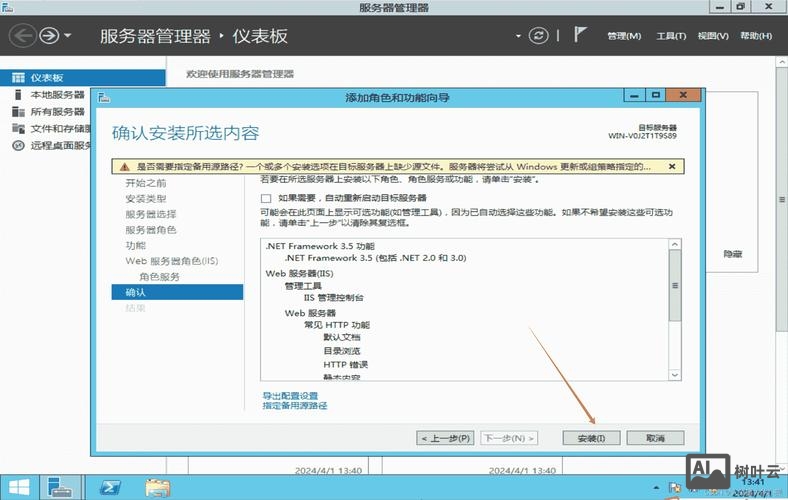Select 'Web 服务器(IIS)' in the list
788x500 pixels.
click(300, 273)
